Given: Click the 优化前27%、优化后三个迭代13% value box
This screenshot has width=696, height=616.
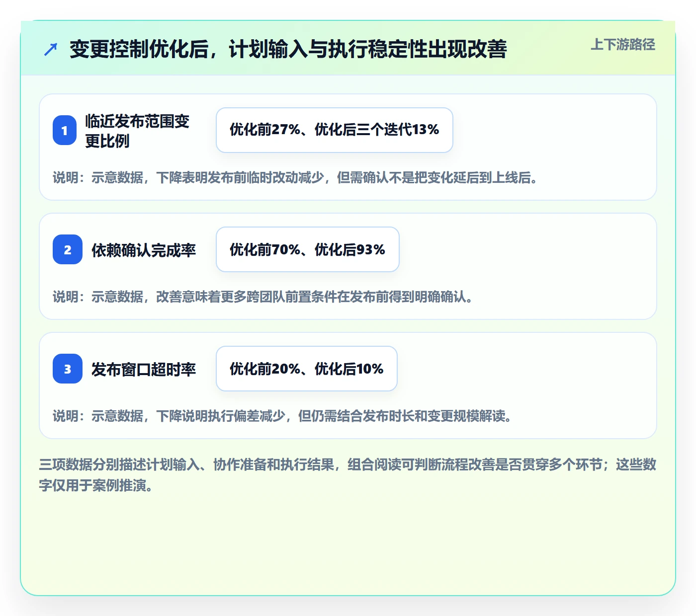Looking at the screenshot, I should point(335,130).
